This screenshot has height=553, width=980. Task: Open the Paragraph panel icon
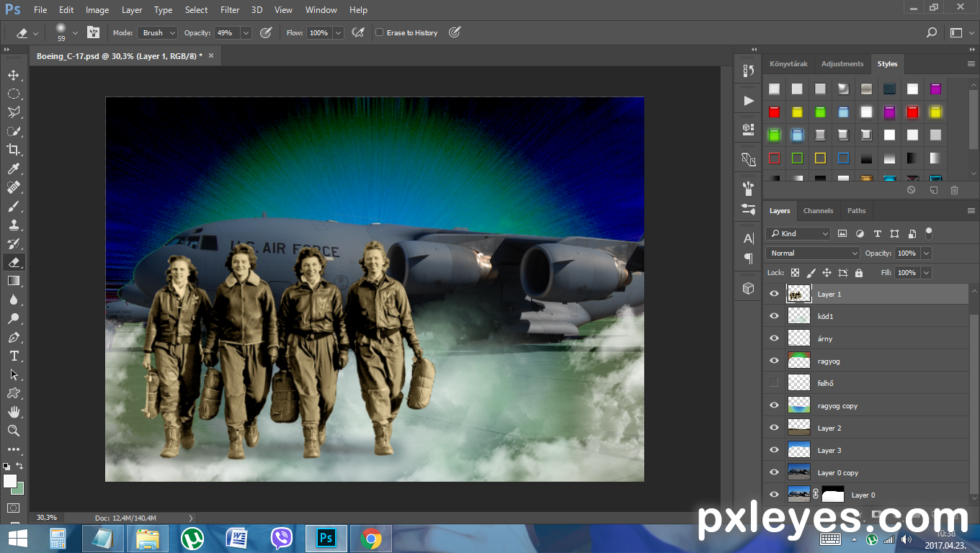(x=748, y=258)
